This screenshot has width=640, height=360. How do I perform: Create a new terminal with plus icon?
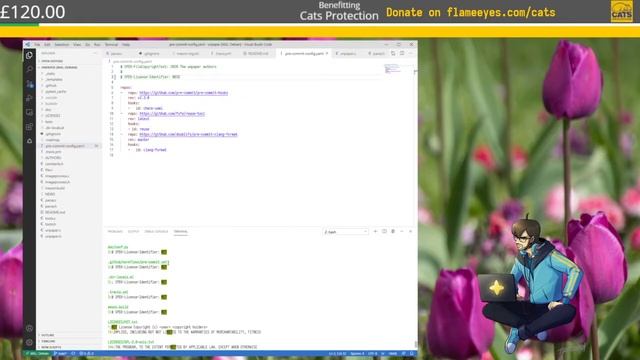(375, 231)
